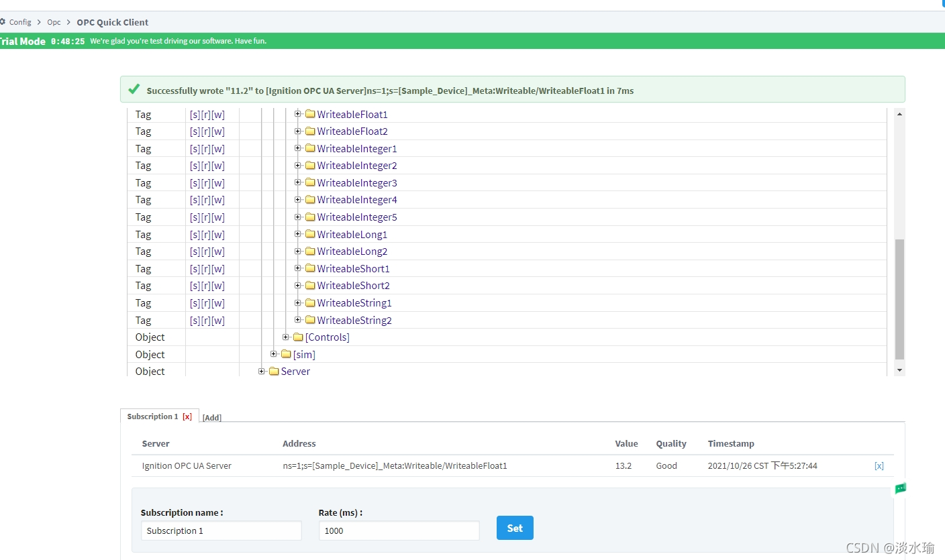Click the WriteableInteger5 folder icon
The image size is (945, 560).
[310, 217]
